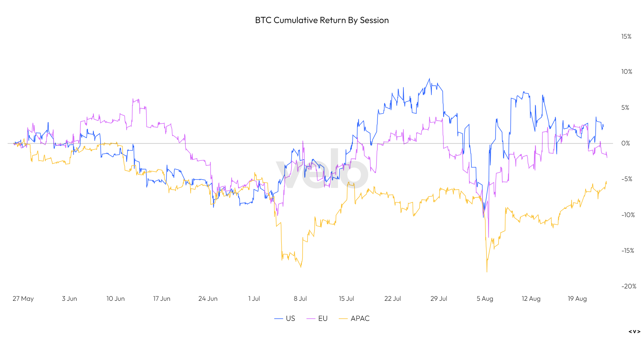This screenshot has width=644, height=337.
Task: Click the orange APAC legend line swatch
Action: 343,319
